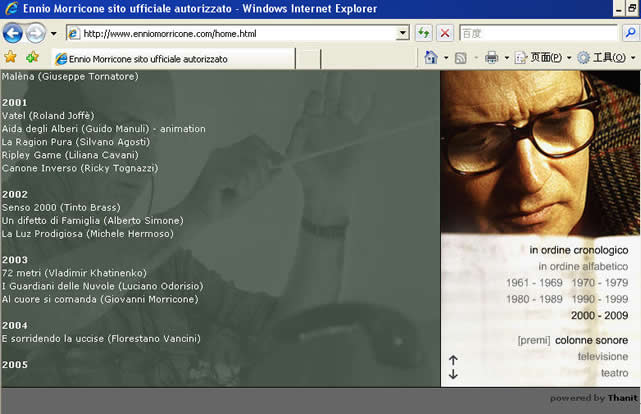
Task: Open the 1980 - 1989 decade link
Action: click(x=534, y=299)
